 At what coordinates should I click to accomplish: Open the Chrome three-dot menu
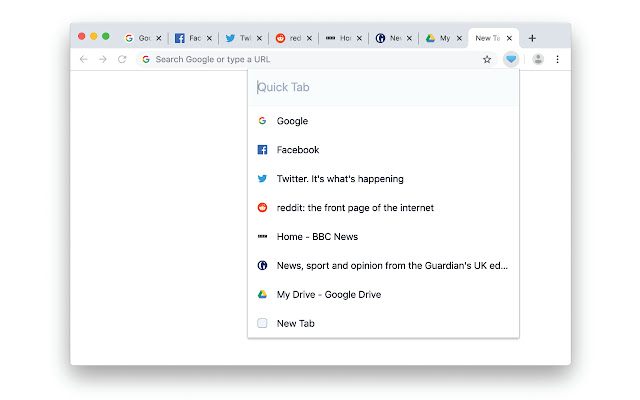tap(557, 59)
